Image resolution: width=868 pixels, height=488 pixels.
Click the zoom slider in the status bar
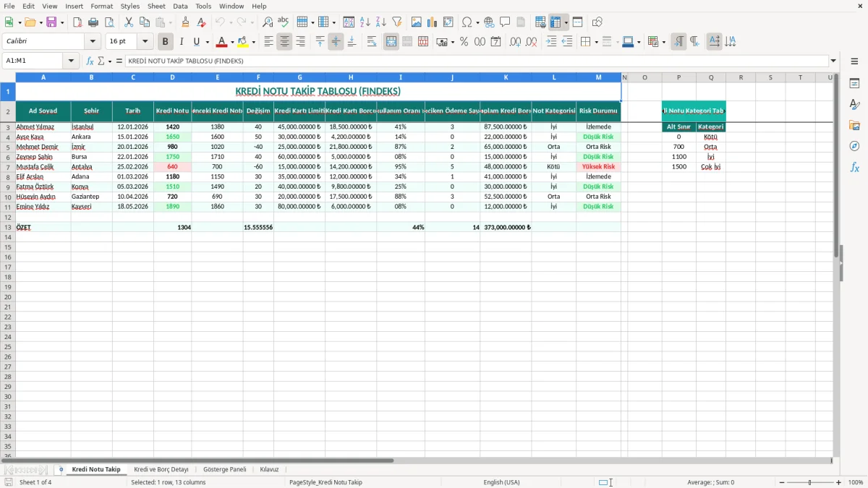[810, 482]
